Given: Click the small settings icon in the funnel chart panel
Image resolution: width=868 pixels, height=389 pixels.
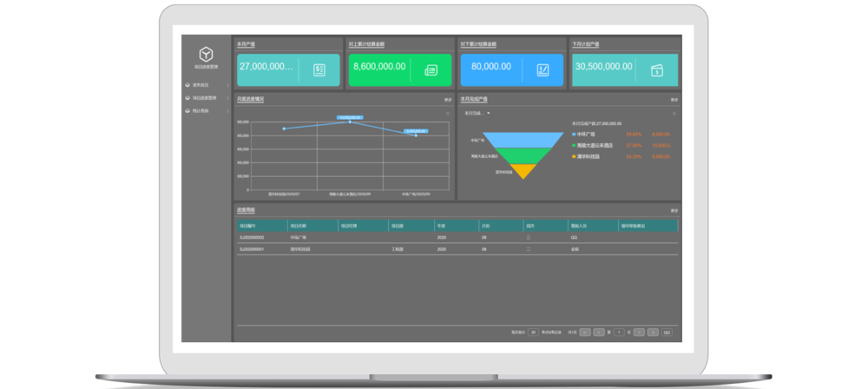Looking at the screenshot, I should 674,113.
